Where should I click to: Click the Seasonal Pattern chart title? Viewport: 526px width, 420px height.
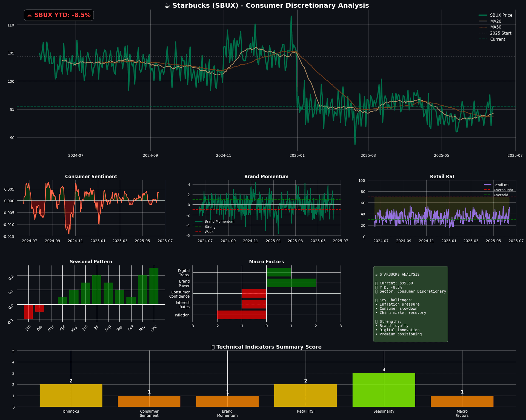(91, 262)
